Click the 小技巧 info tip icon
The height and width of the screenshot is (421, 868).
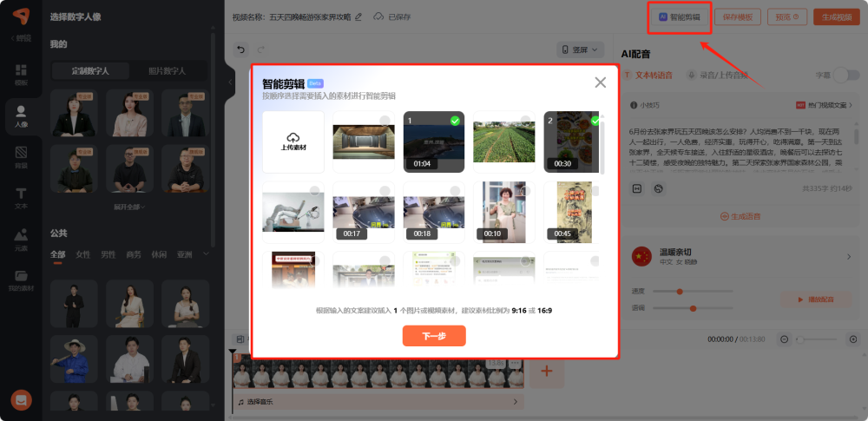coord(635,105)
